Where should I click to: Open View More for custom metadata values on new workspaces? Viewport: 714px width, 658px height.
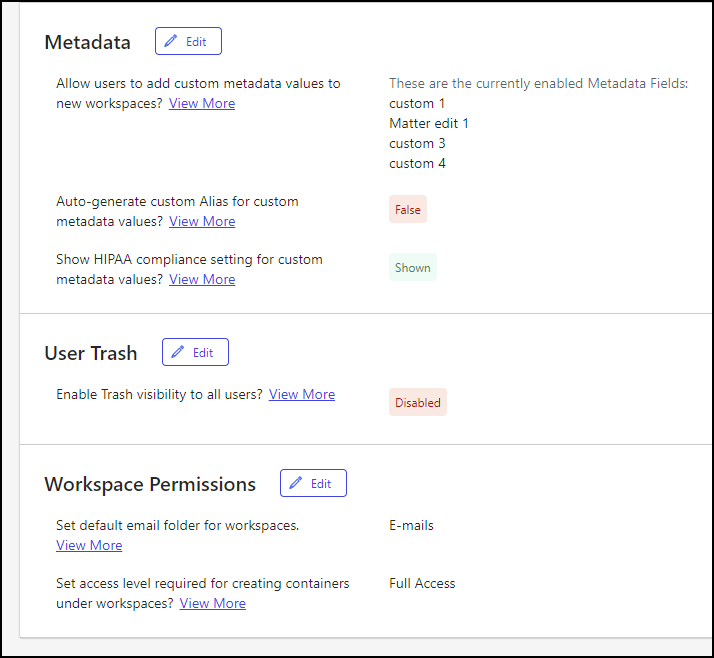202,103
